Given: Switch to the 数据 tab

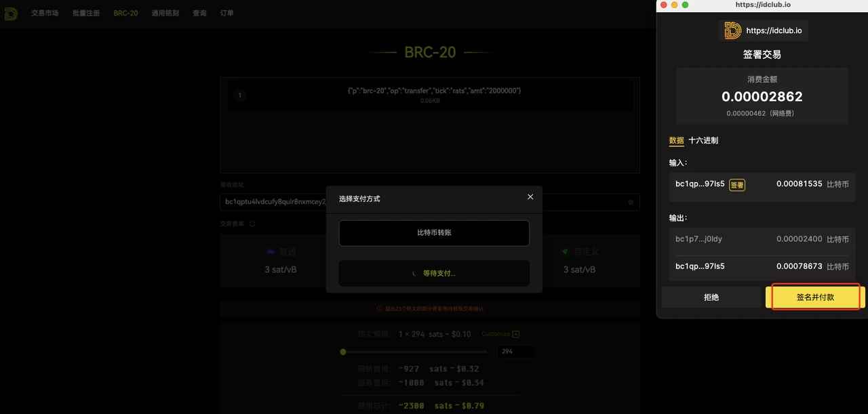Looking at the screenshot, I should coord(676,141).
